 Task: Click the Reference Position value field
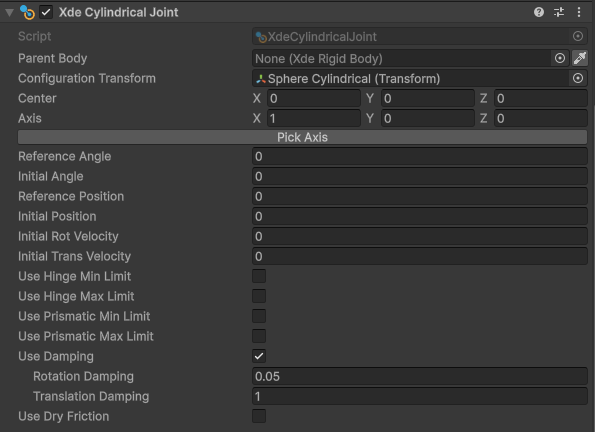click(420, 196)
